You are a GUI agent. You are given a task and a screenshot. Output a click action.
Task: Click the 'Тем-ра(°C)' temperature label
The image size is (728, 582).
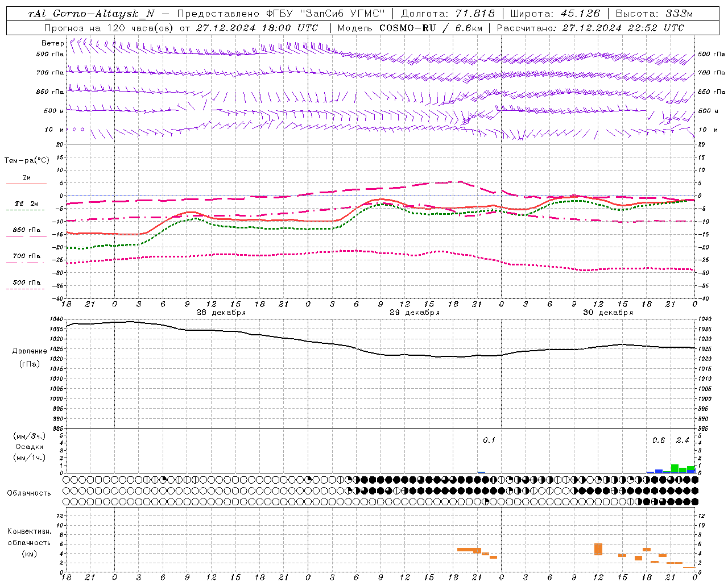tap(27, 161)
